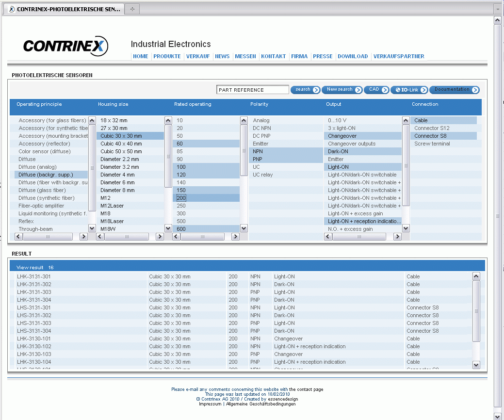504x420 pixels.
Task: Open the IO-Link button
Action: pos(409,90)
